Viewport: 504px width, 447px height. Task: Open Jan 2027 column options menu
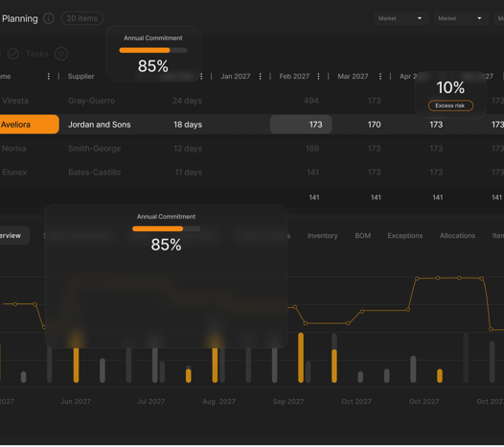click(x=260, y=77)
